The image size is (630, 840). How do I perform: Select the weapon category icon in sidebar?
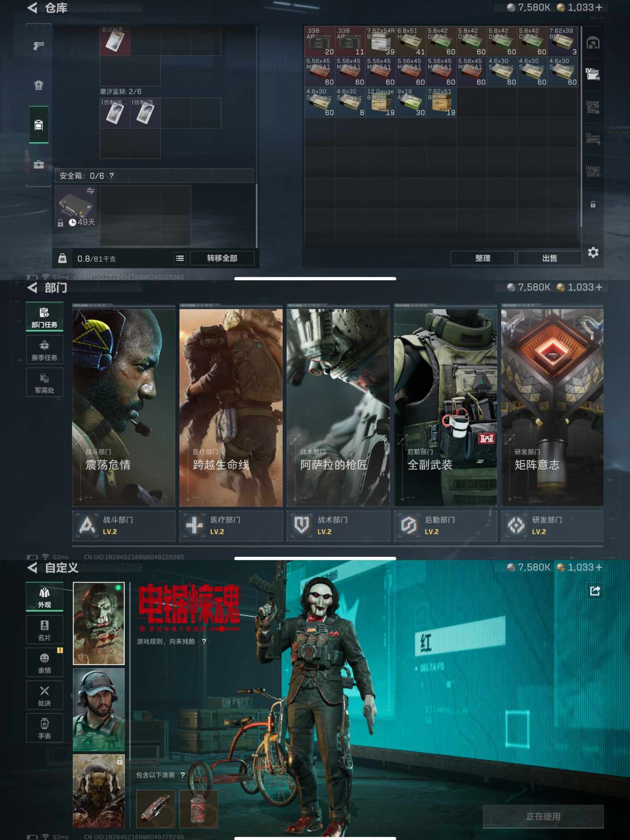pos(39,46)
